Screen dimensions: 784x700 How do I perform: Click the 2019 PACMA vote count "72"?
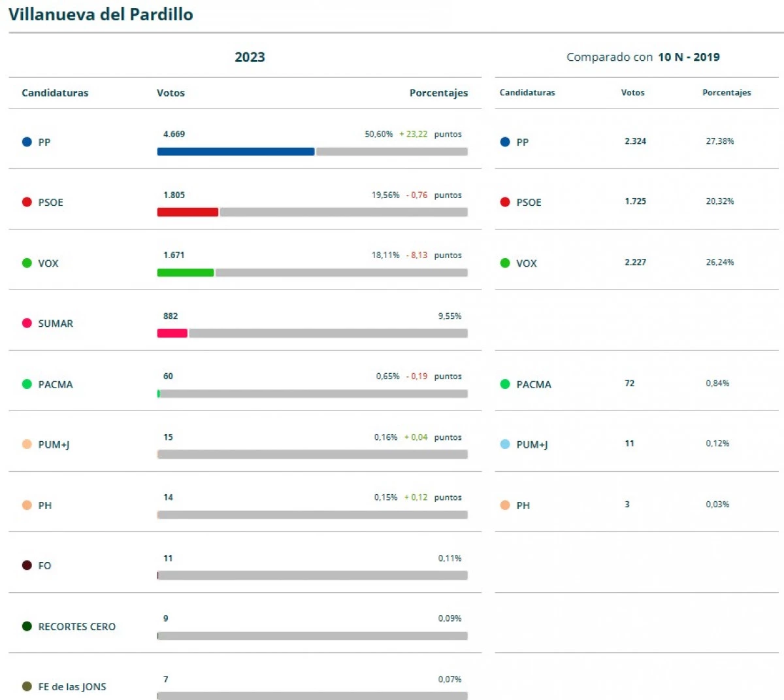pyautogui.click(x=629, y=383)
